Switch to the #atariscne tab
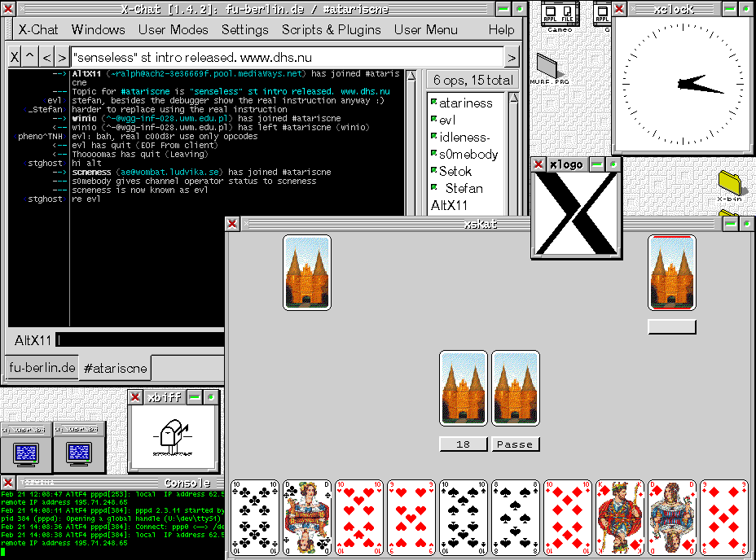Image resolution: width=756 pixels, height=560 pixels. 115,368
